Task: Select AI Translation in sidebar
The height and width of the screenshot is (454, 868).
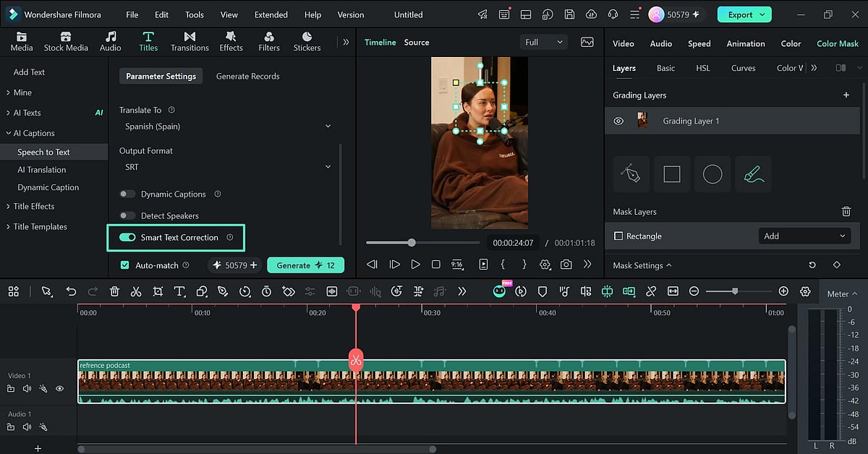Action: [x=42, y=170]
